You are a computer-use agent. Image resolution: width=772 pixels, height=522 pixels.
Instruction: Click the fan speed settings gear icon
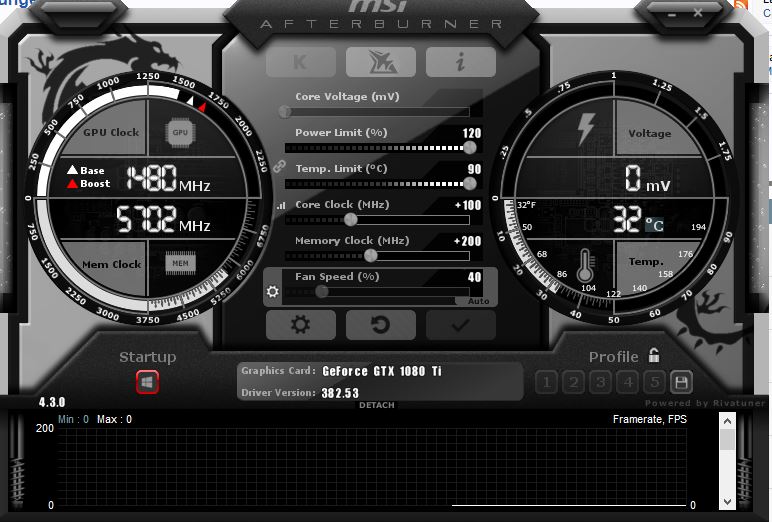click(x=272, y=292)
